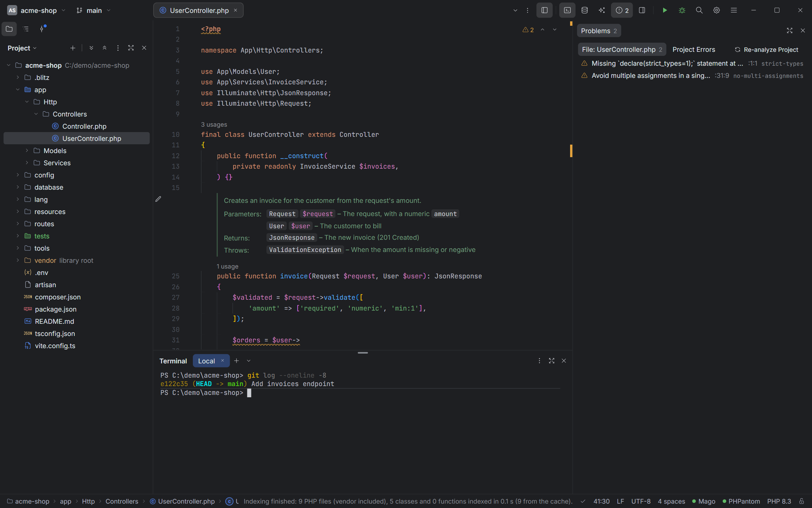Click the 3 usages hint above class
Viewport: 812px width, 508px height.
pos(214,125)
